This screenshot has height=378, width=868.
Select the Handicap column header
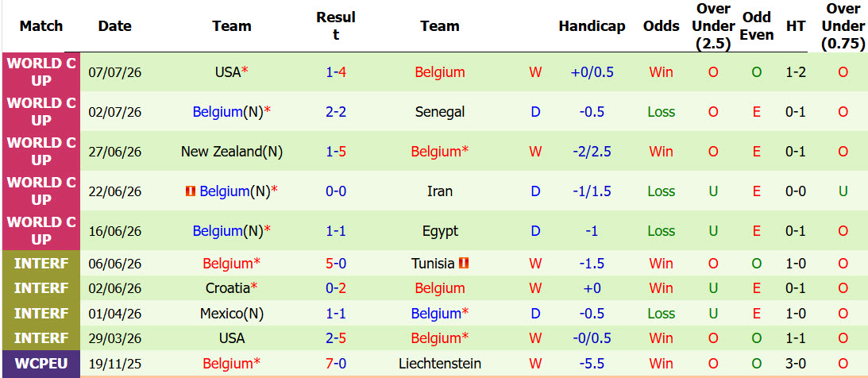tap(592, 26)
